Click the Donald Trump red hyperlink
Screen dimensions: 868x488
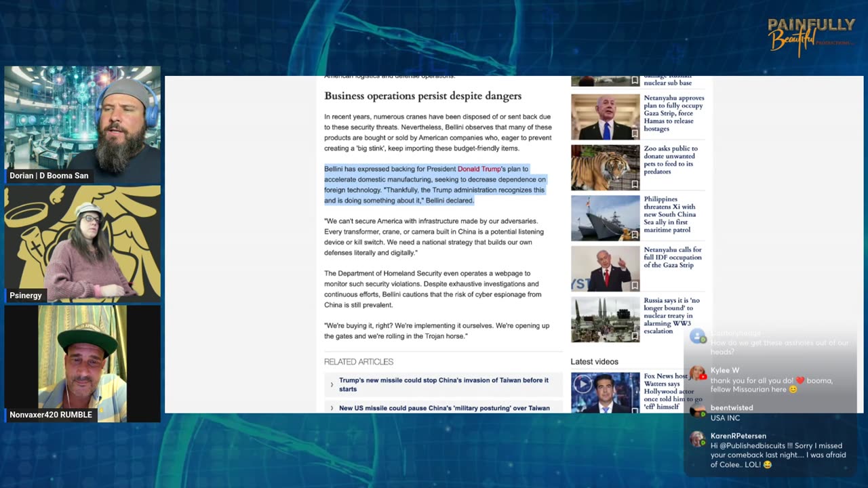pyautogui.click(x=479, y=169)
